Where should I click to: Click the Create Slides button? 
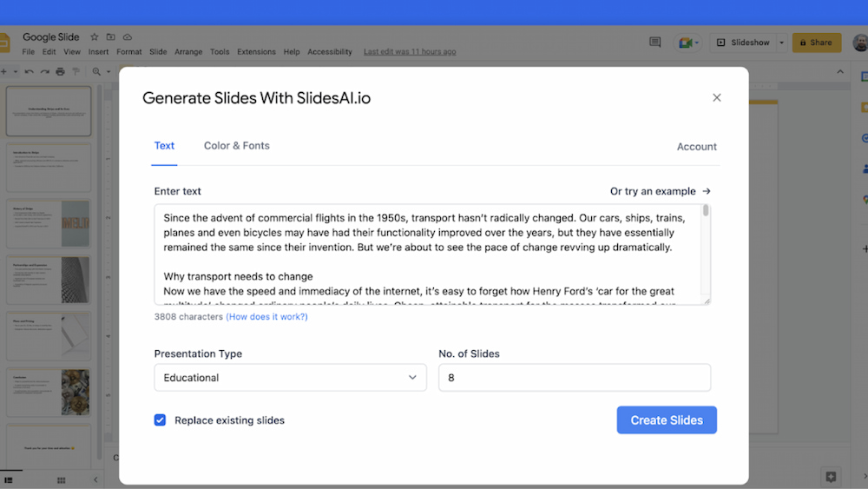click(x=667, y=420)
